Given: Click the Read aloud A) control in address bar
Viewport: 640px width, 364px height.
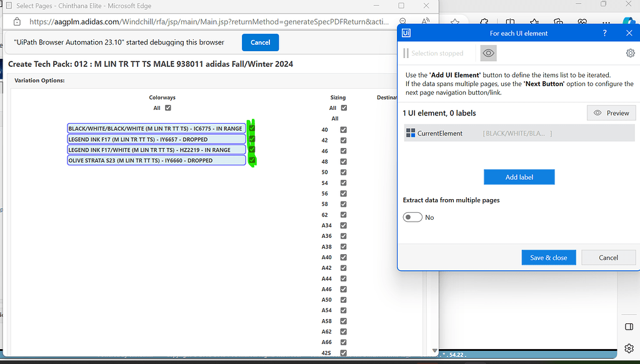Looking at the screenshot, I should [x=425, y=21].
